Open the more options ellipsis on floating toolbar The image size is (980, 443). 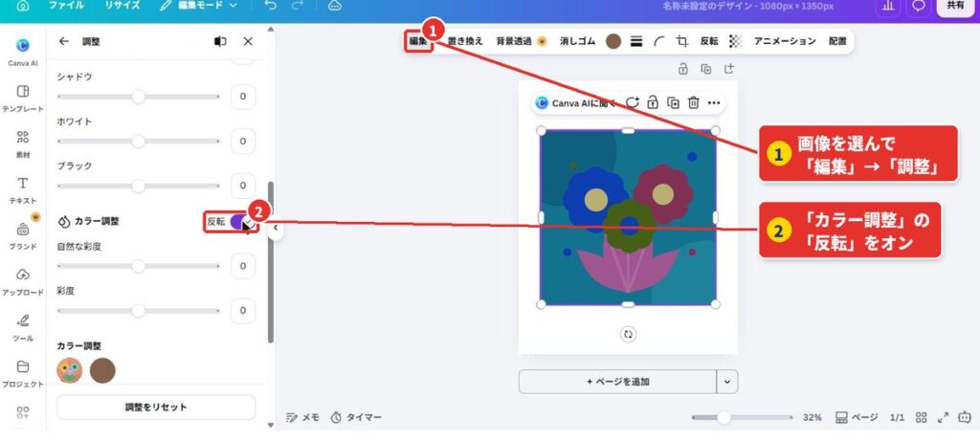714,102
